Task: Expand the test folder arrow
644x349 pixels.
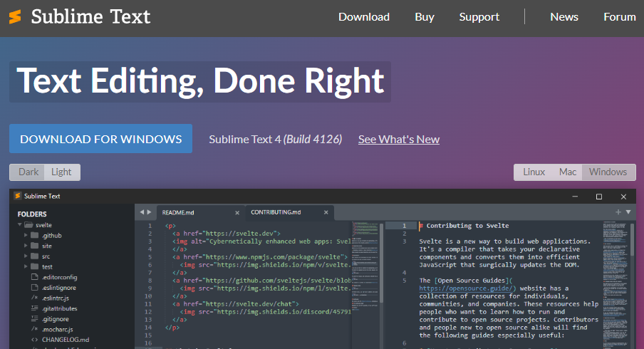Action: pyautogui.click(x=26, y=266)
